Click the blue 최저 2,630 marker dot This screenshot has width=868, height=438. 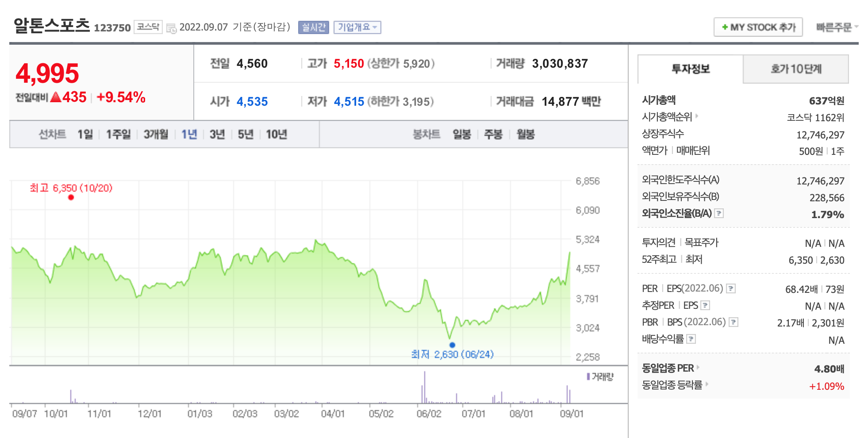tap(452, 345)
